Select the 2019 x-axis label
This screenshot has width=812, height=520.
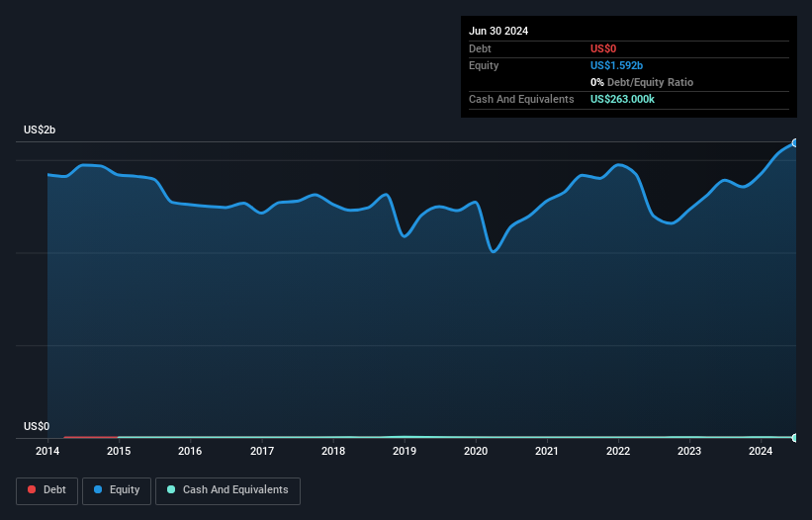(405, 451)
